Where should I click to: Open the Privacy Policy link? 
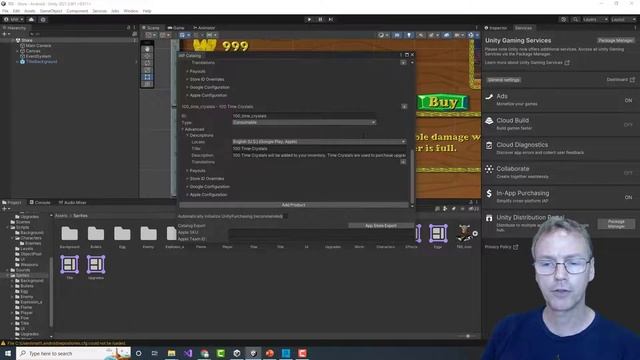click(x=501, y=247)
